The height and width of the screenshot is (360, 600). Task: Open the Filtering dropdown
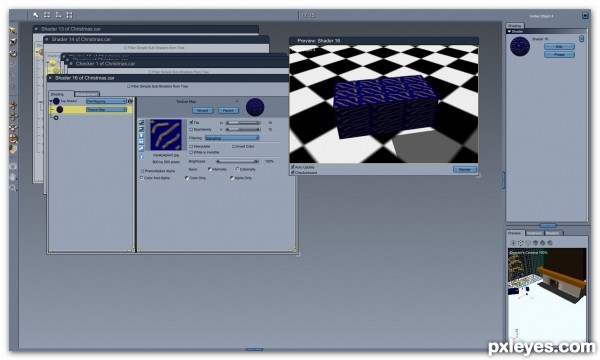[232, 138]
